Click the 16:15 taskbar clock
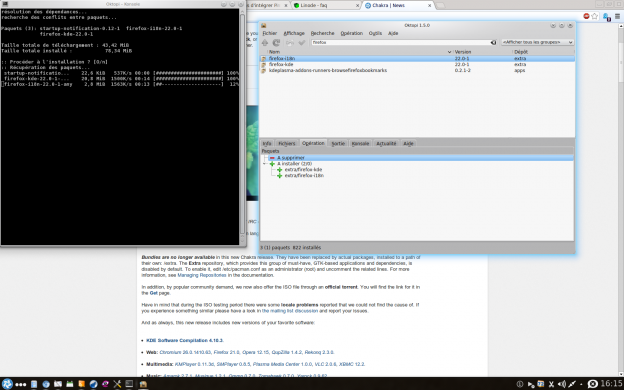 coord(611,384)
